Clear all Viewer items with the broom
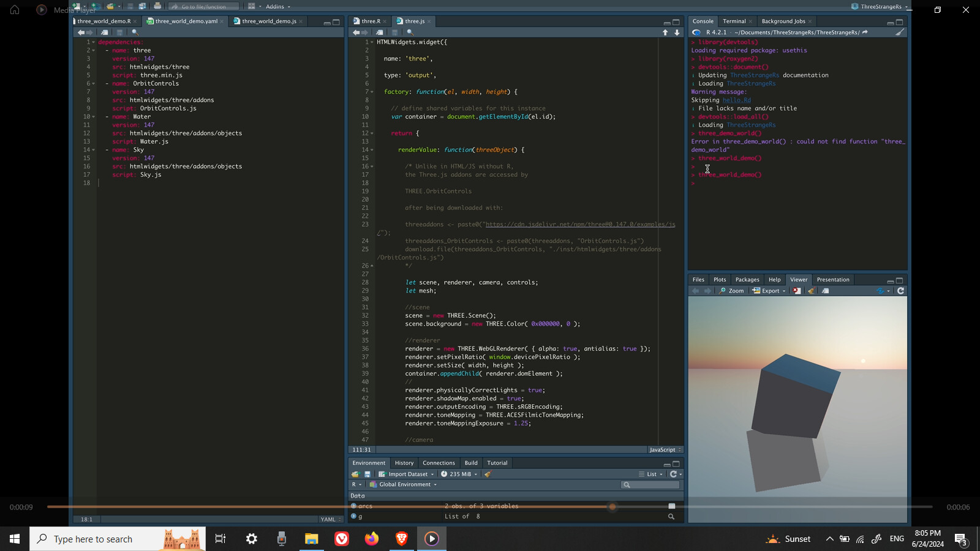 click(x=811, y=291)
